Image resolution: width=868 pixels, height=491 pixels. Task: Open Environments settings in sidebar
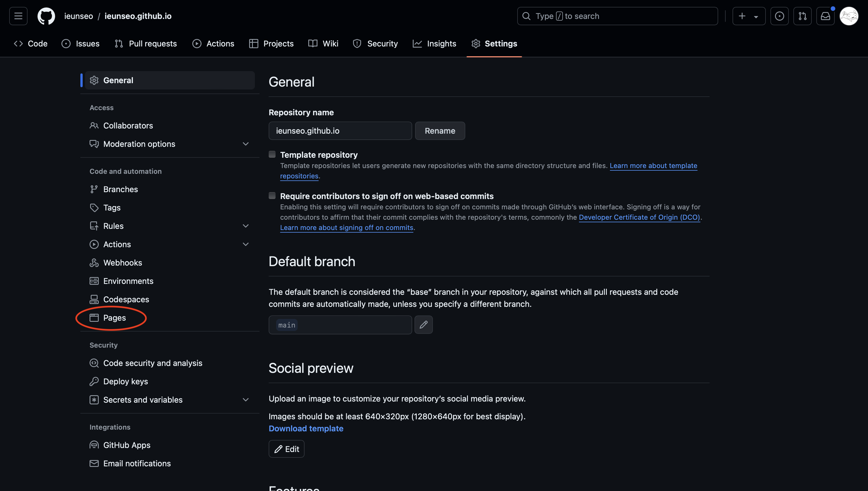(x=170, y=281)
